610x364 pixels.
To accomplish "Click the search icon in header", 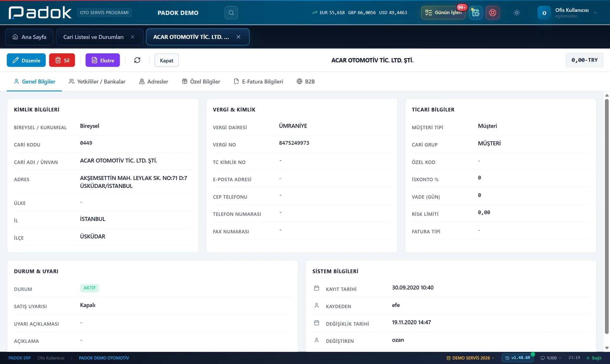I will 231,13.
